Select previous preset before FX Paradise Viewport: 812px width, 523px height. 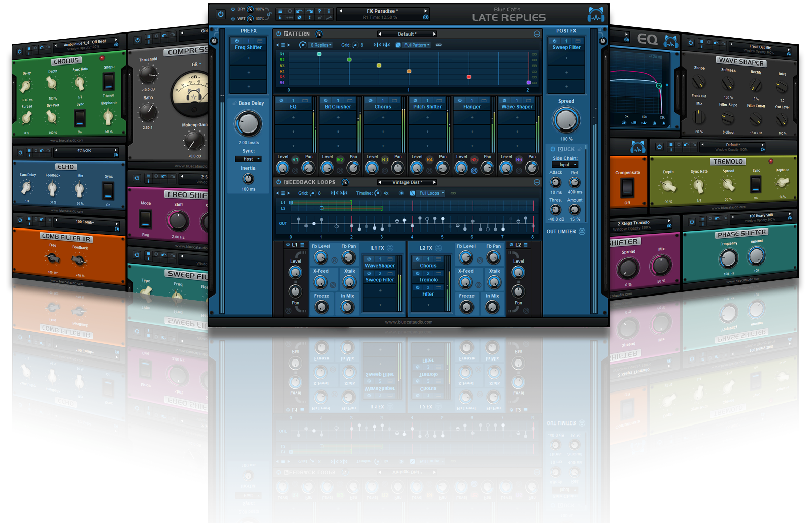[x=341, y=11]
